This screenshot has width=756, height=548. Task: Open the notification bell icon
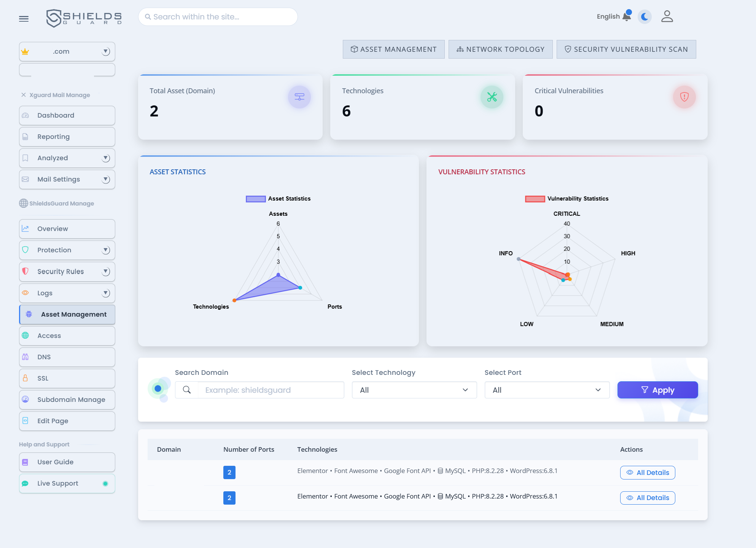click(627, 16)
